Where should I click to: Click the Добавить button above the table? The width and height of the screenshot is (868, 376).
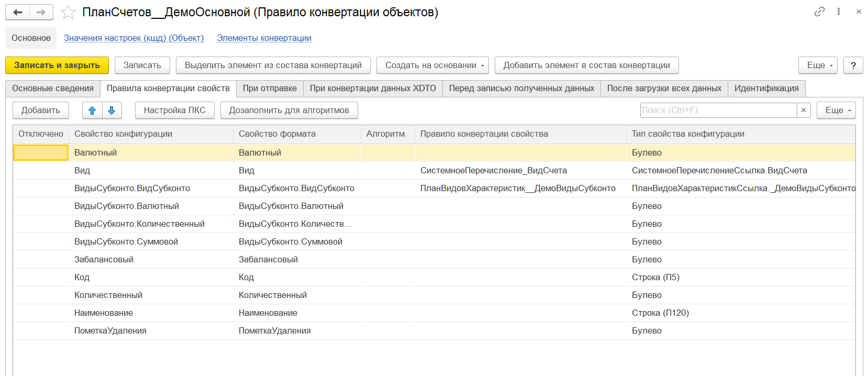[x=41, y=110]
